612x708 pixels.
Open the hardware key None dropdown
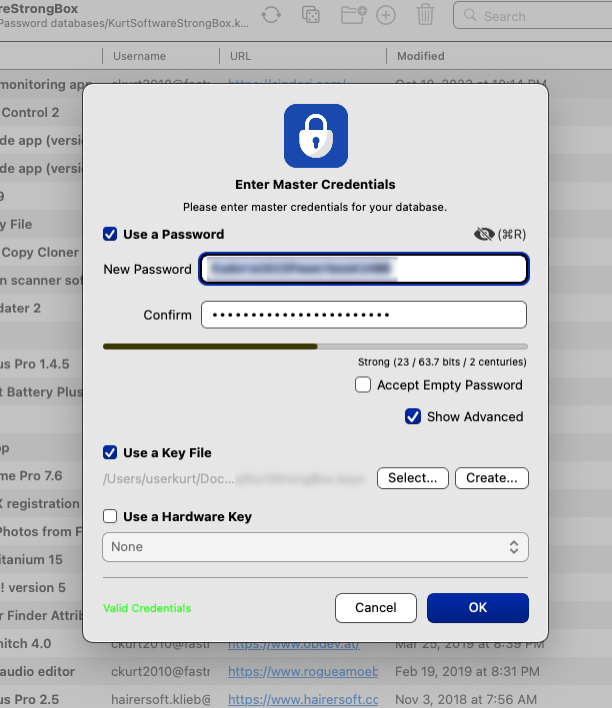click(x=315, y=547)
